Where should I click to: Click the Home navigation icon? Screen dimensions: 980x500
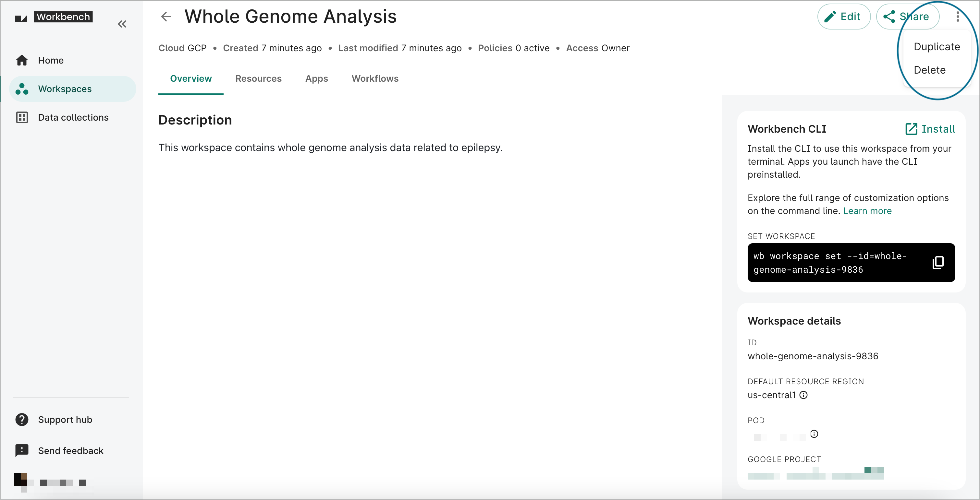pos(23,60)
